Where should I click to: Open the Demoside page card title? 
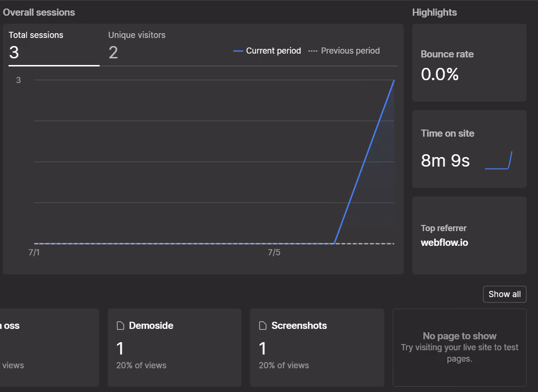point(151,326)
